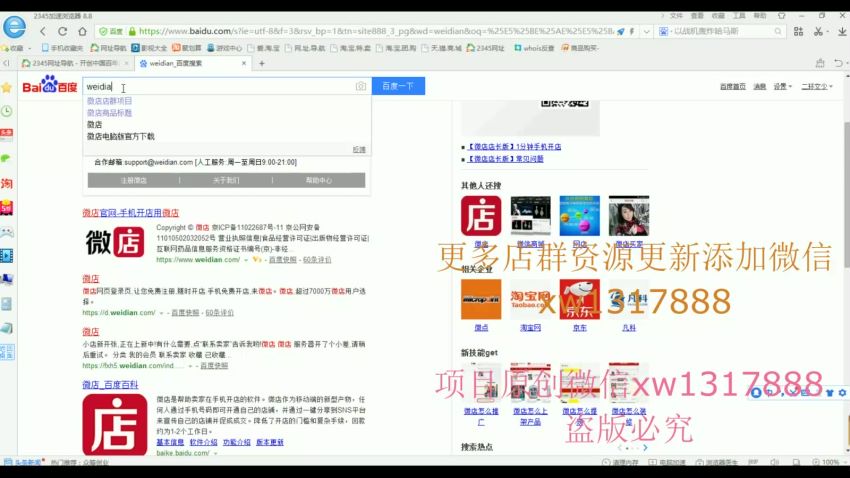Click the 游戏中心 bookmark

[224, 48]
